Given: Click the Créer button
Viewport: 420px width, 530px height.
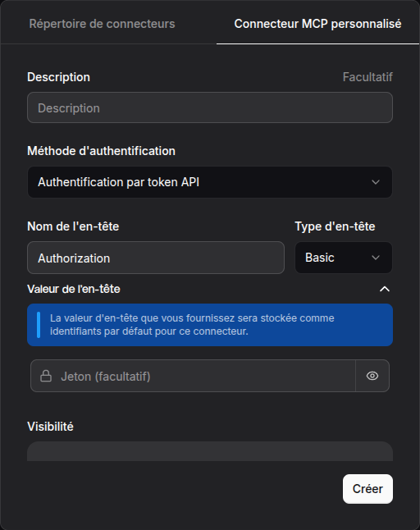Looking at the screenshot, I should click(367, 489).
